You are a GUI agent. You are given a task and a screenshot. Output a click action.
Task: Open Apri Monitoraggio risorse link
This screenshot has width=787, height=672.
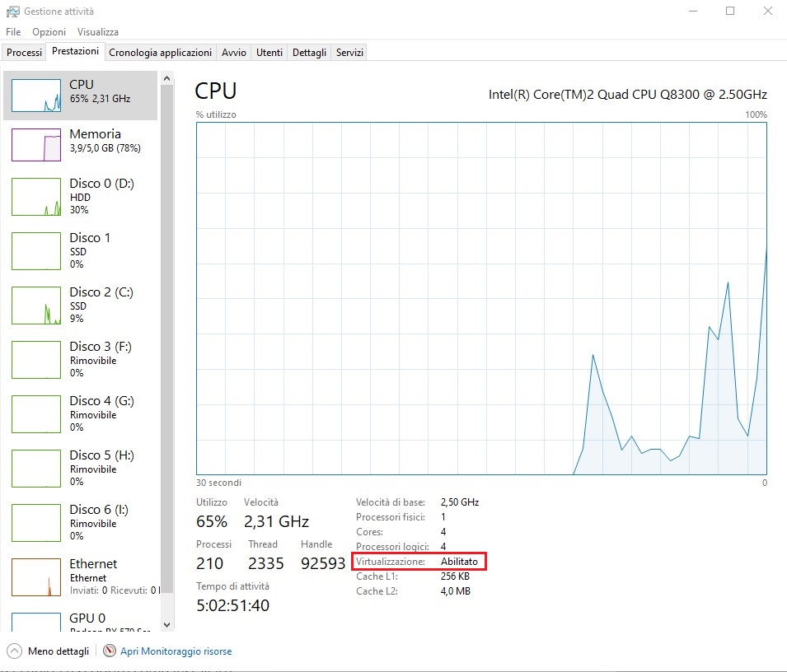pyautogui.click(x=176, y=651)
